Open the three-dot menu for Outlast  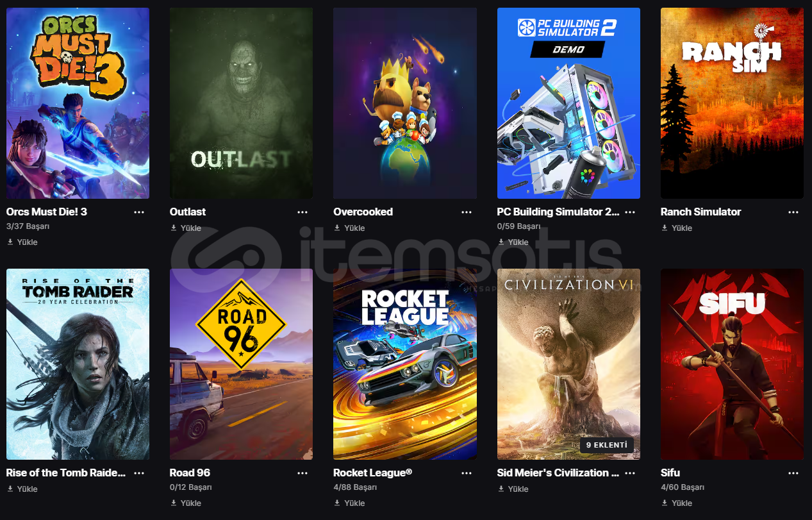click(302, 212)
